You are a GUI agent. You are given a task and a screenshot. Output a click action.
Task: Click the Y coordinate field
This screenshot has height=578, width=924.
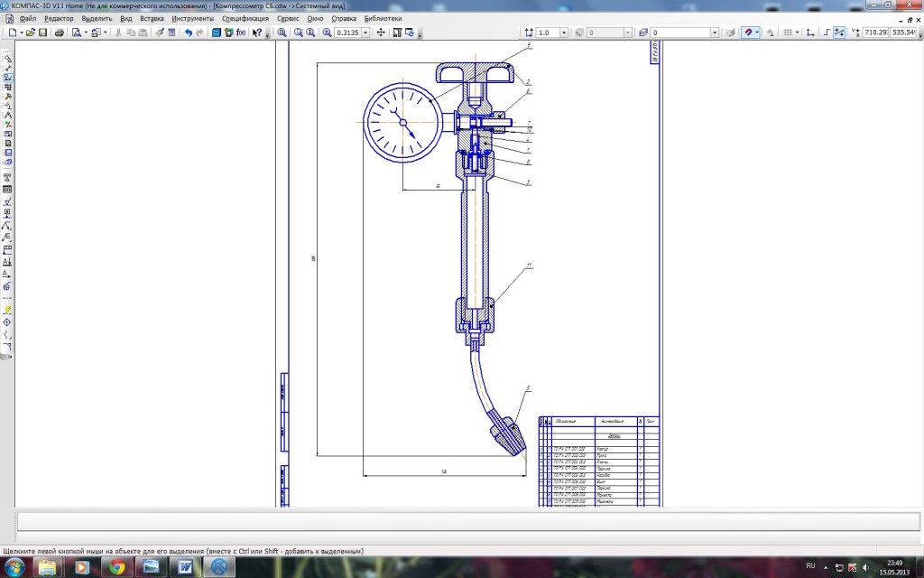click(904, 33)
